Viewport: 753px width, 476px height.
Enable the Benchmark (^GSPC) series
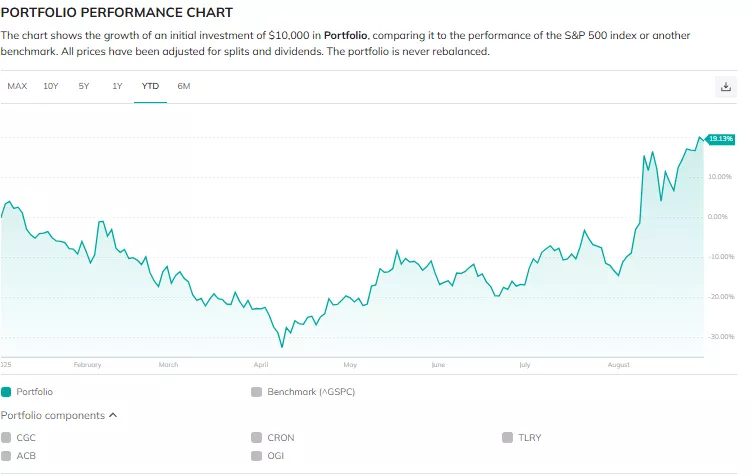pyautogui.click(x=257, y=392)
